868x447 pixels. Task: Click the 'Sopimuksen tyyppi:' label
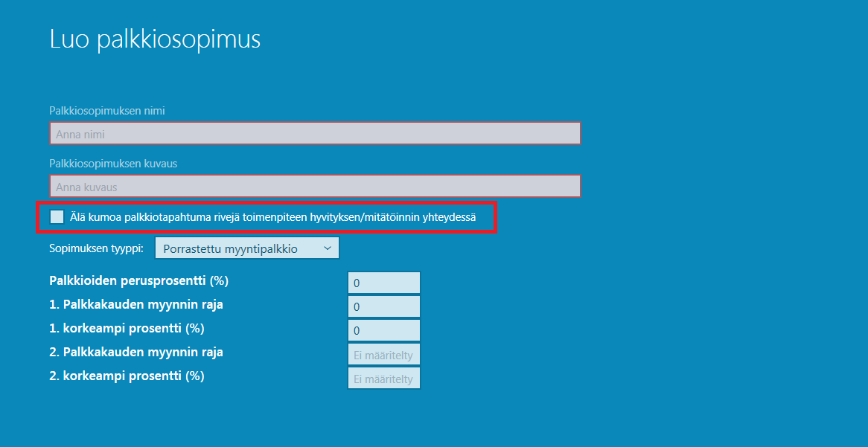click(x=97, y=248)
